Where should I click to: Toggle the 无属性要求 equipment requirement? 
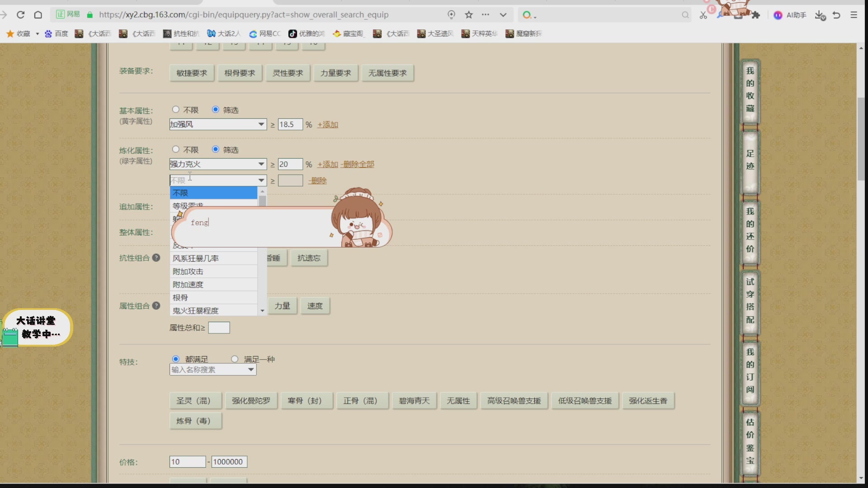388,73
